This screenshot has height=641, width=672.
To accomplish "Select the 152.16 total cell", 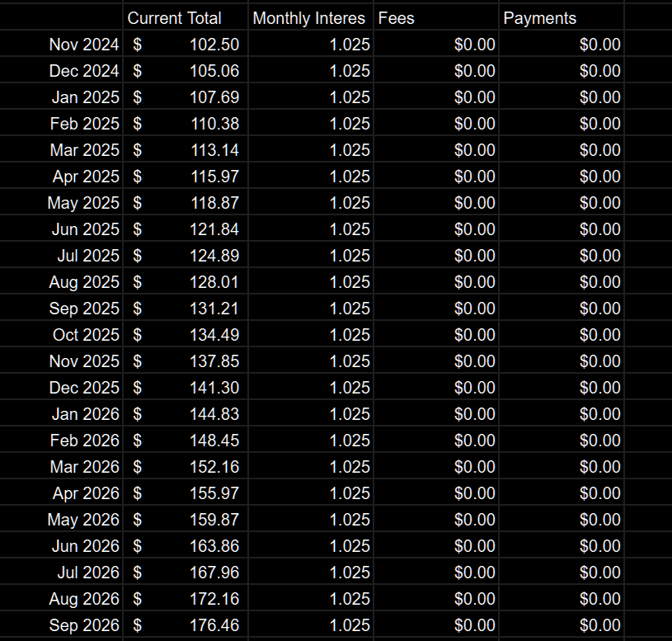I will pyautogui.click(x=186, y=466).
